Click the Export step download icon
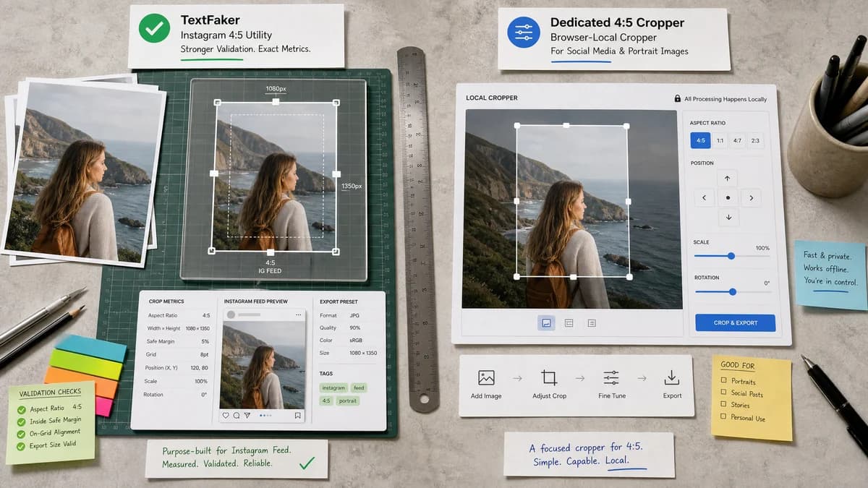868x488 pixels. tap(672, 377)
